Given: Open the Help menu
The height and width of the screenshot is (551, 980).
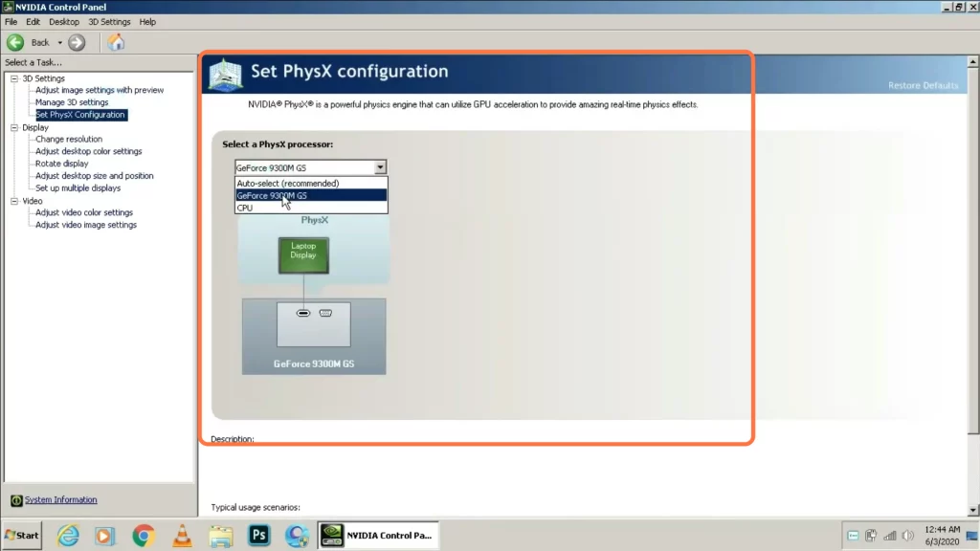Looking at the screenshot, I should (147, 22).
